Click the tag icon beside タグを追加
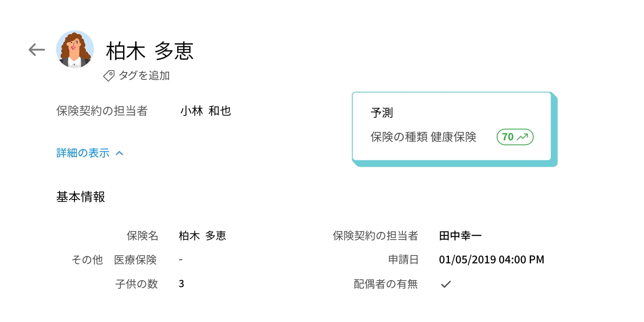Viewport: 644px width, 322px height. pyautogui.click(x=109, y=76)
